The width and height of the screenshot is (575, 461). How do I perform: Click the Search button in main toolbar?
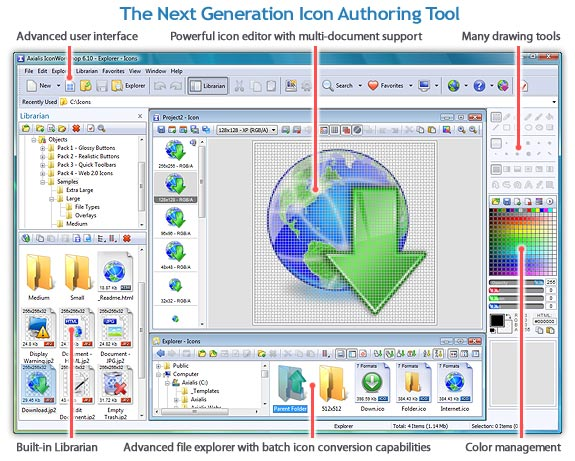[338, 86]
